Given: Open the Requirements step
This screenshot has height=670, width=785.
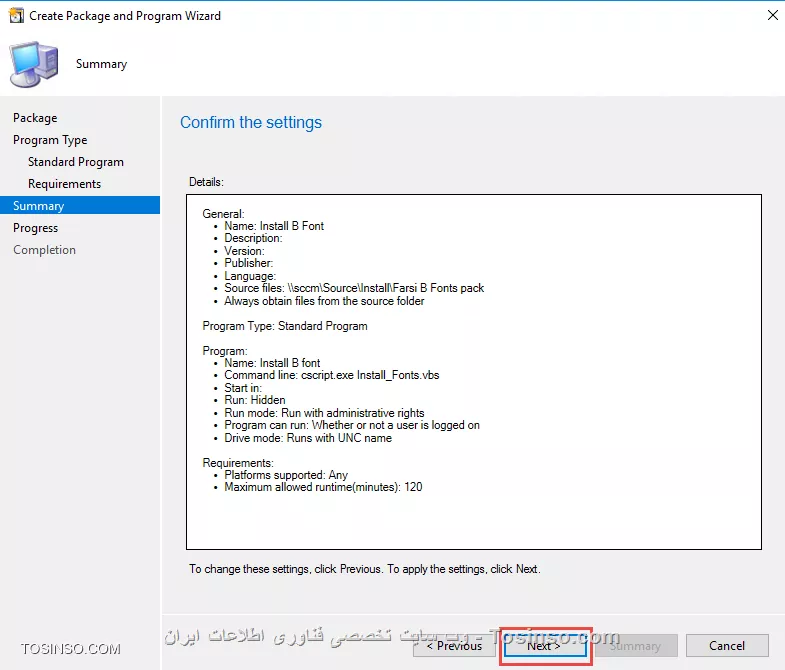Looking at the screenshot, I should 64,184.
